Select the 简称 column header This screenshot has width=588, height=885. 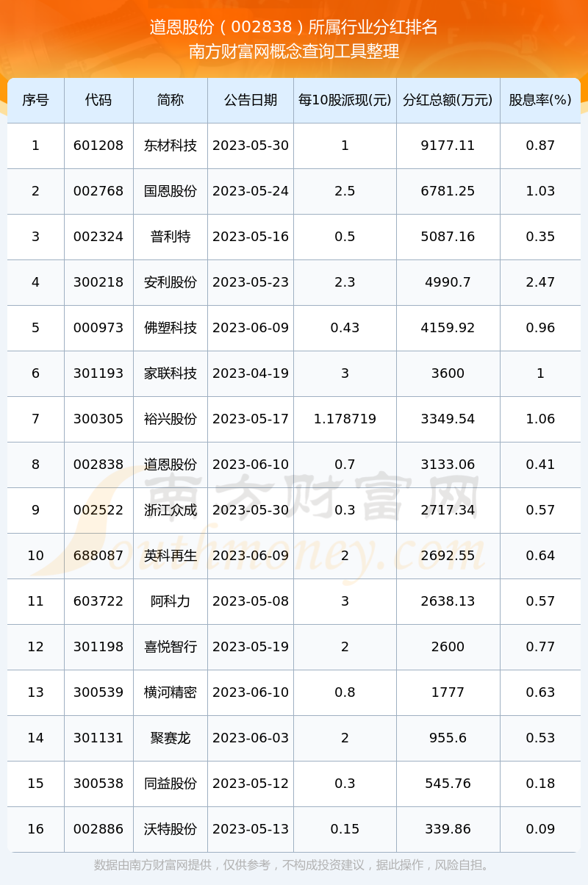tap(171, 100)
